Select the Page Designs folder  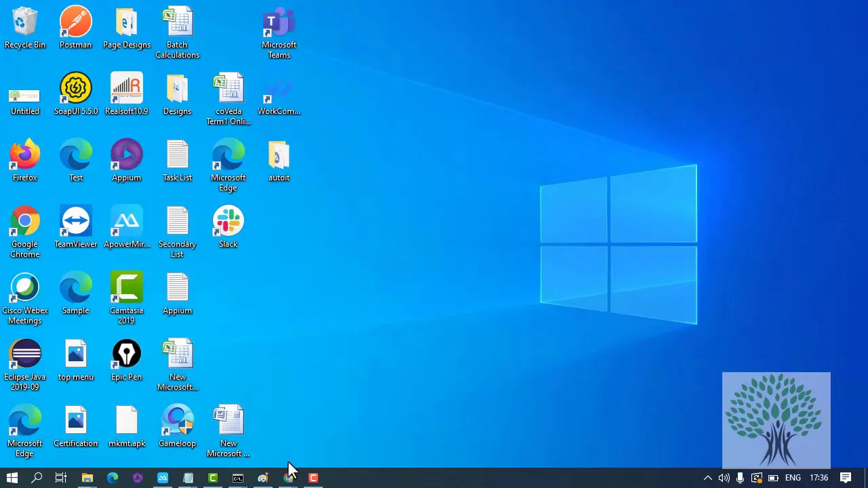coord(127,28)
